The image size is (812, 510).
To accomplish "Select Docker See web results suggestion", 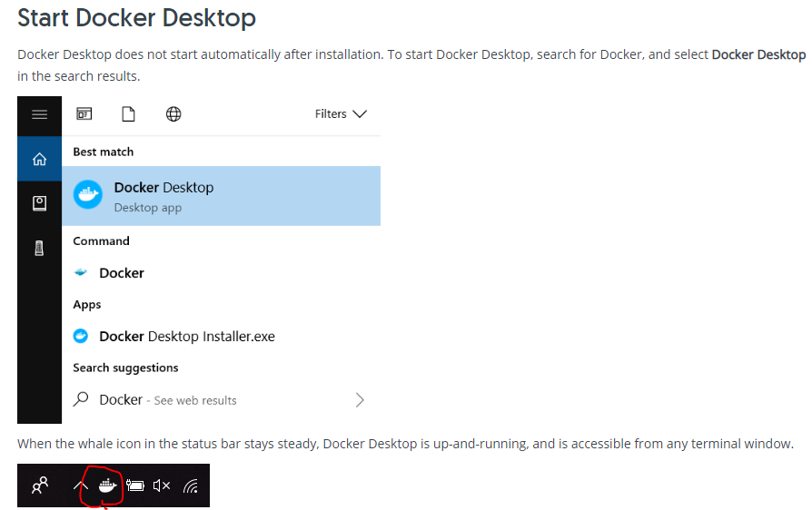I will [x=221, y=400].
